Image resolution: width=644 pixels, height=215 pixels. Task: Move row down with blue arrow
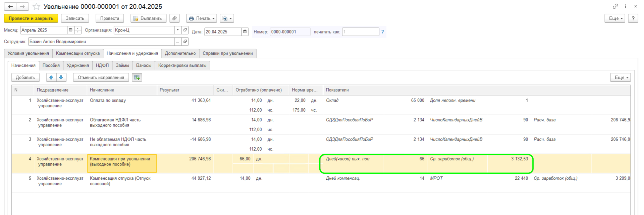[61, 77]
